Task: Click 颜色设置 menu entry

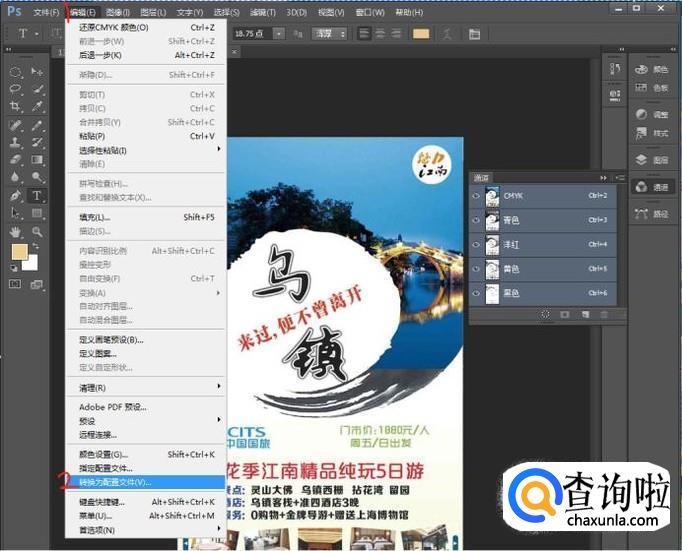Action: pos(150,454)
